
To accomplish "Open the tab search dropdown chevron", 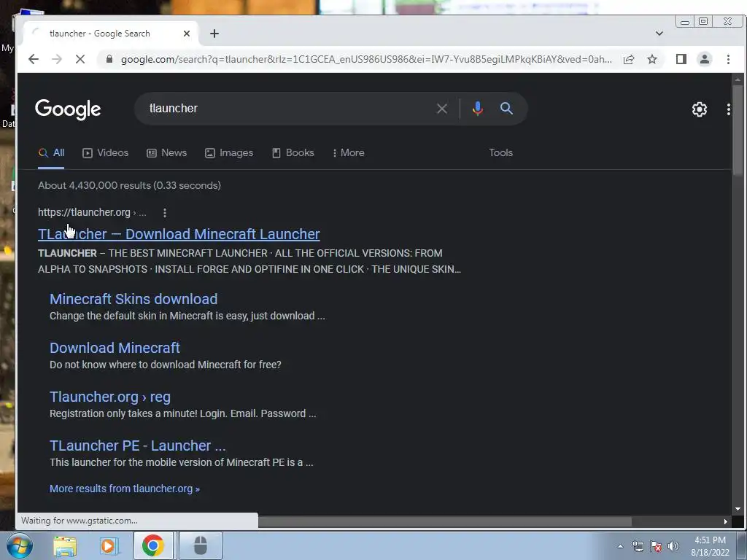I will 659,34.
